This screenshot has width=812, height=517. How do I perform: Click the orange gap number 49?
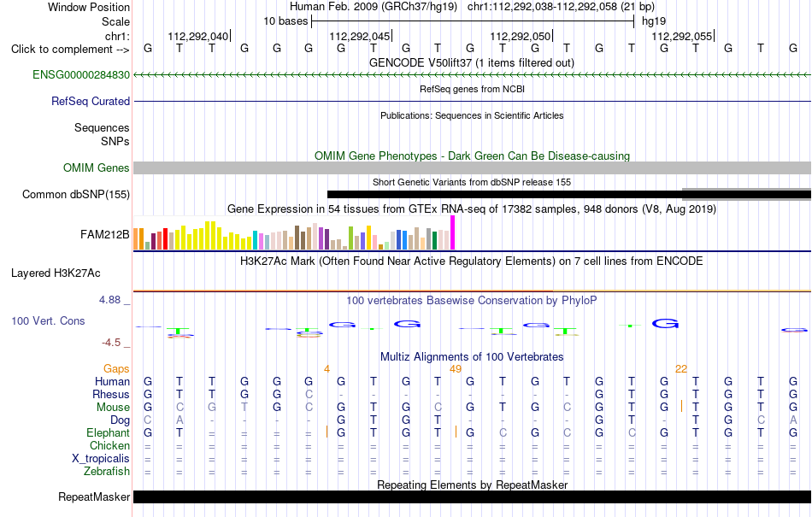click(x=456, y=369)
